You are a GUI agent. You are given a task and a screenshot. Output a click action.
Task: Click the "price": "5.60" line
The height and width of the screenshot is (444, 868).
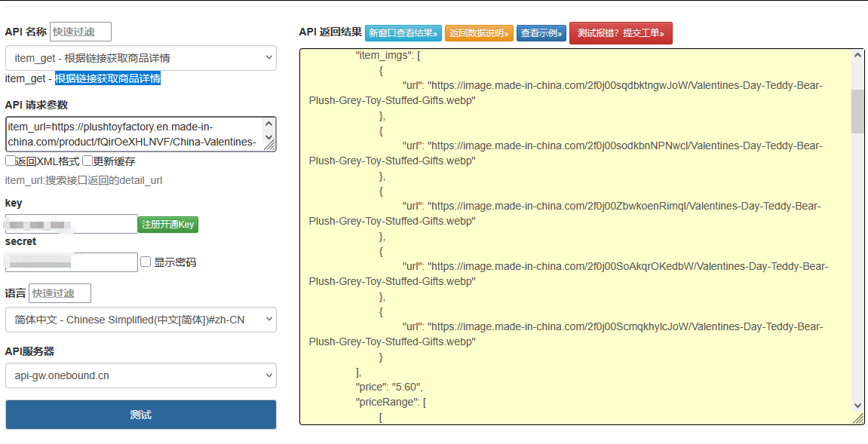(389, 387)
